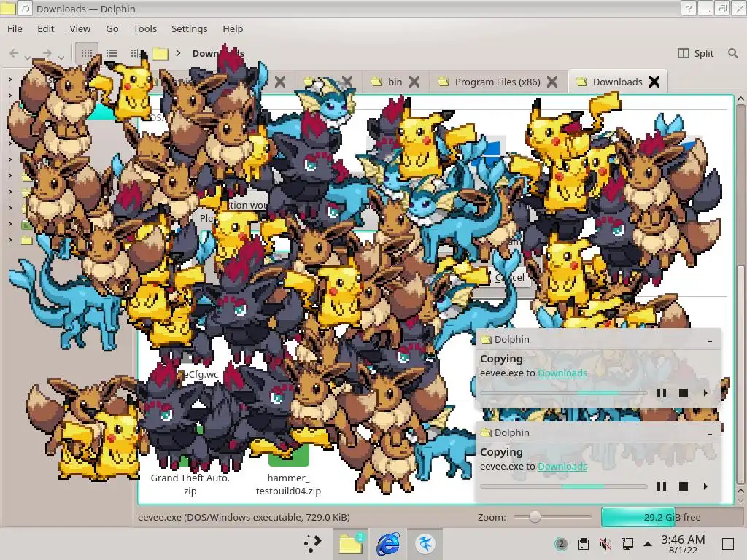Click the vertical scrollbar up arrow
747x560 pixels.
click(x=740, y=98)
